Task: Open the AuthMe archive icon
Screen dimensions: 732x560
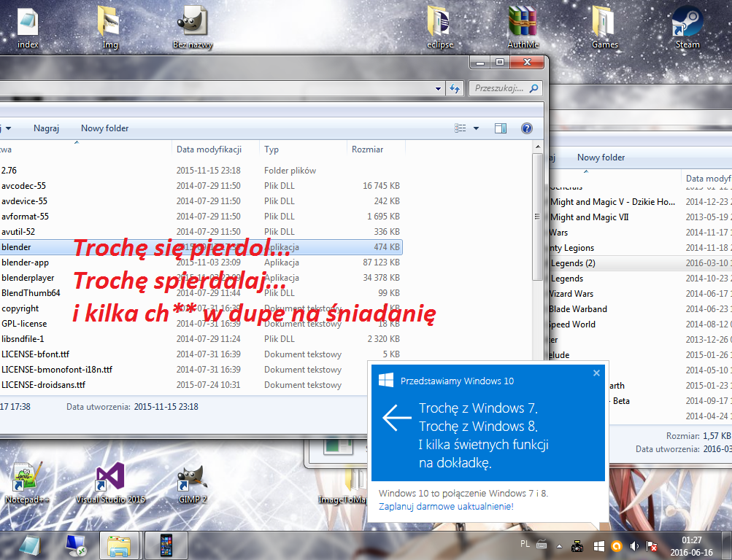Action: [523, 27]
